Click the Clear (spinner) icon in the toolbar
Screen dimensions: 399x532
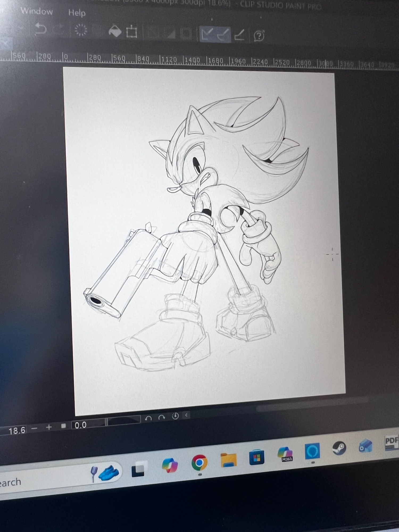pyautogui.click(x=81, y=30)
